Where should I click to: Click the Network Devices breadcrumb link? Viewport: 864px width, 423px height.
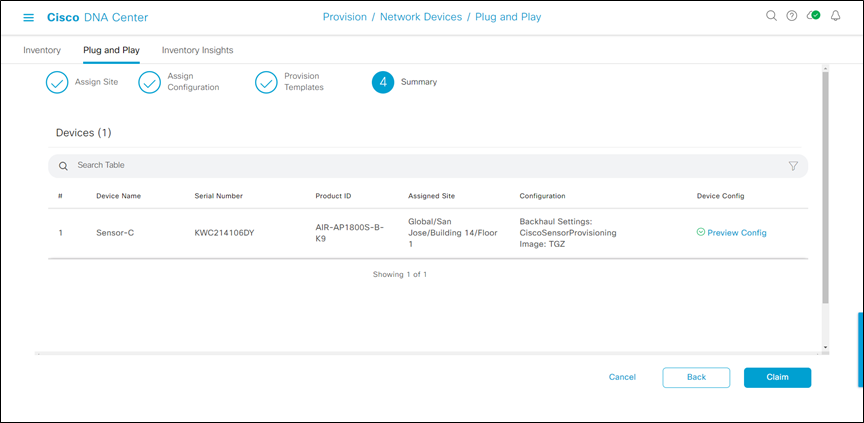421,17
